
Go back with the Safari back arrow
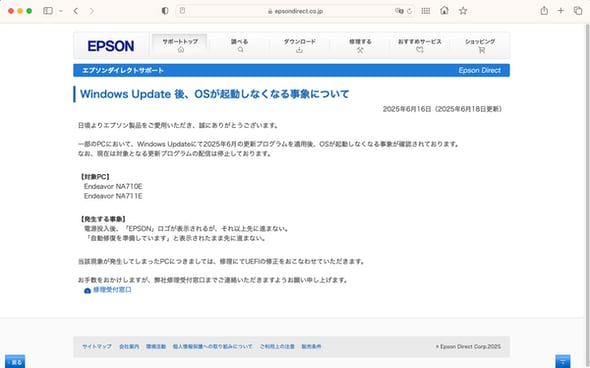pyautogui.click(x=76, y=11)
